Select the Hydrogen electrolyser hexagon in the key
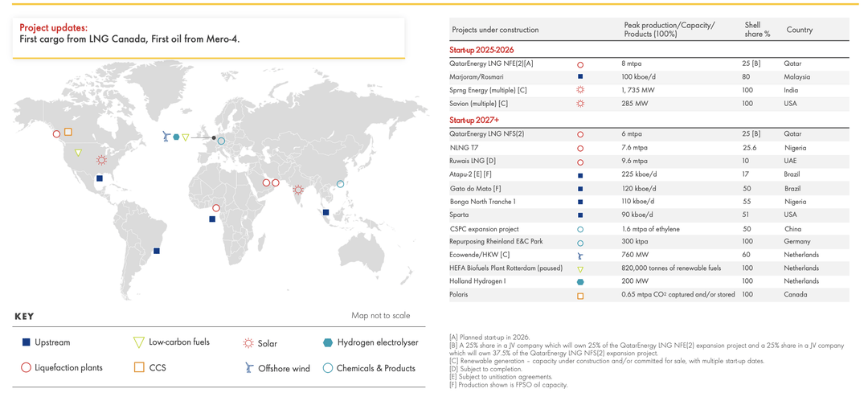The width and height of the screenshot is (868, 393). 327,342
